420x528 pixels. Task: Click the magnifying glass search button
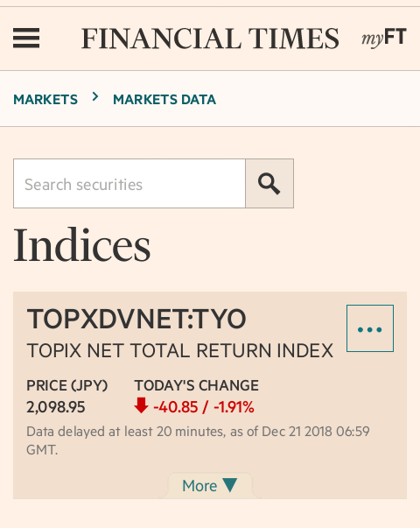coord(269,184)
